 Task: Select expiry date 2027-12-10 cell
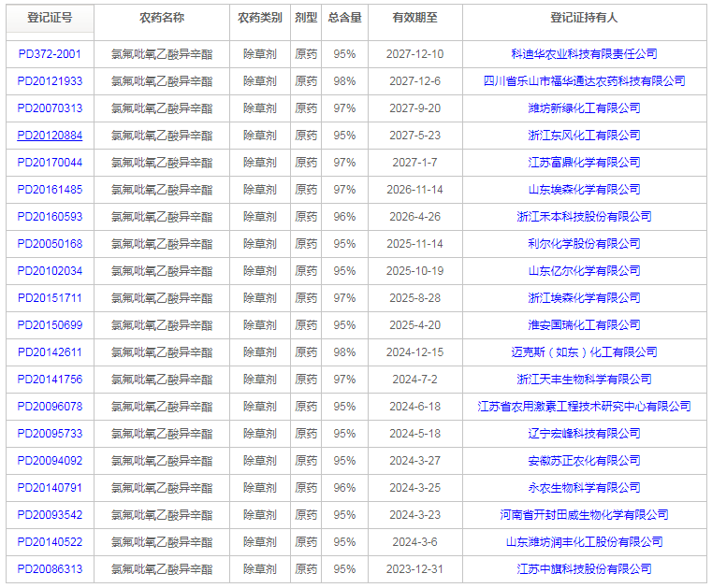[415, 54]
